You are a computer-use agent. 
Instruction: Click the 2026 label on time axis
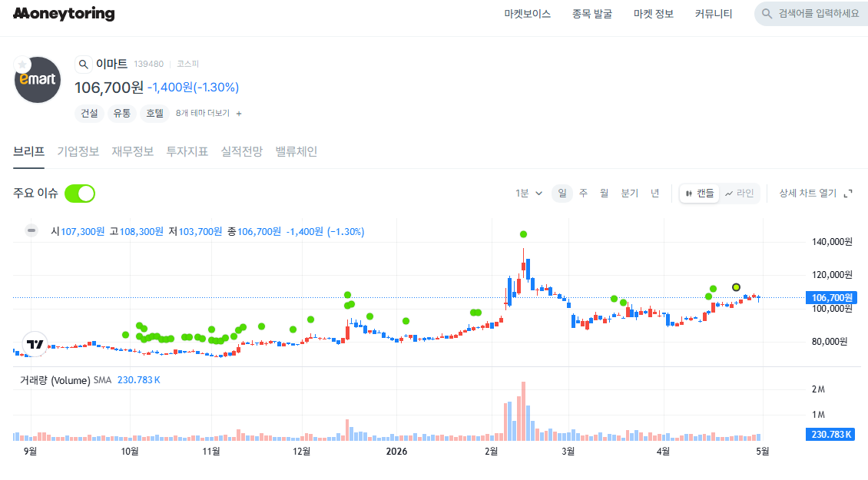(396, 452)
